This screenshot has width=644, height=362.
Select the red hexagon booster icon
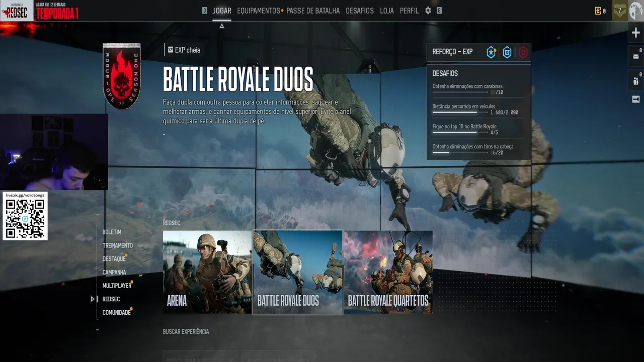(x=523, y=52)
